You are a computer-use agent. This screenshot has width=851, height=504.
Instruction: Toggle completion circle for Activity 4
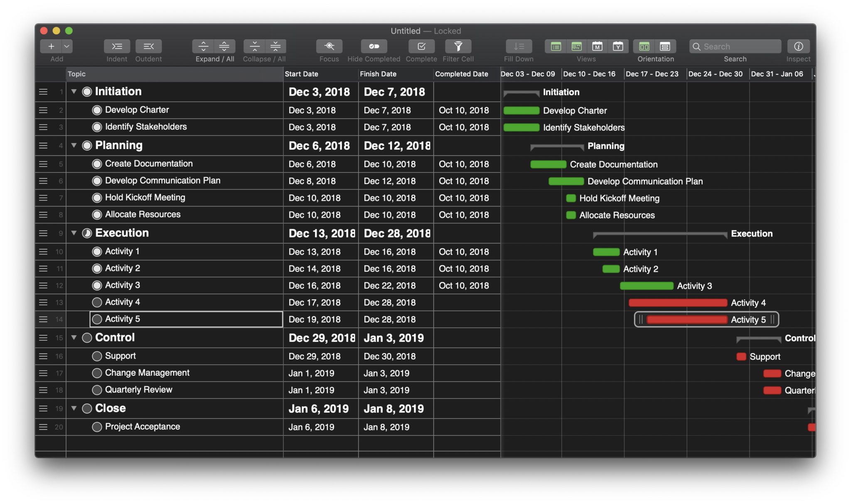tap(97, 302)
